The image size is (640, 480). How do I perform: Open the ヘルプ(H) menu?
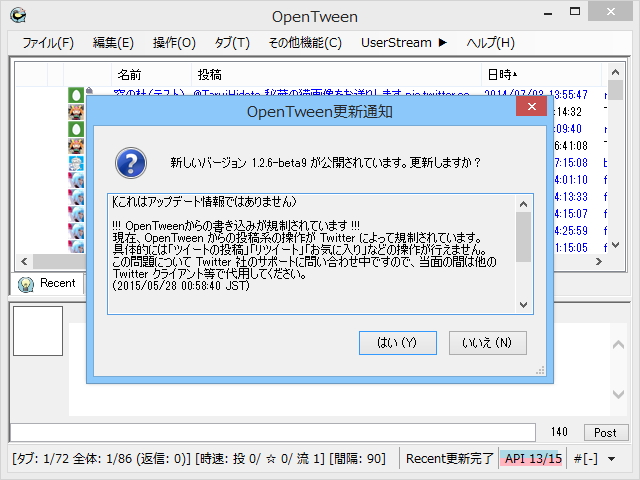pyautogui.click(x=490, y=42)
